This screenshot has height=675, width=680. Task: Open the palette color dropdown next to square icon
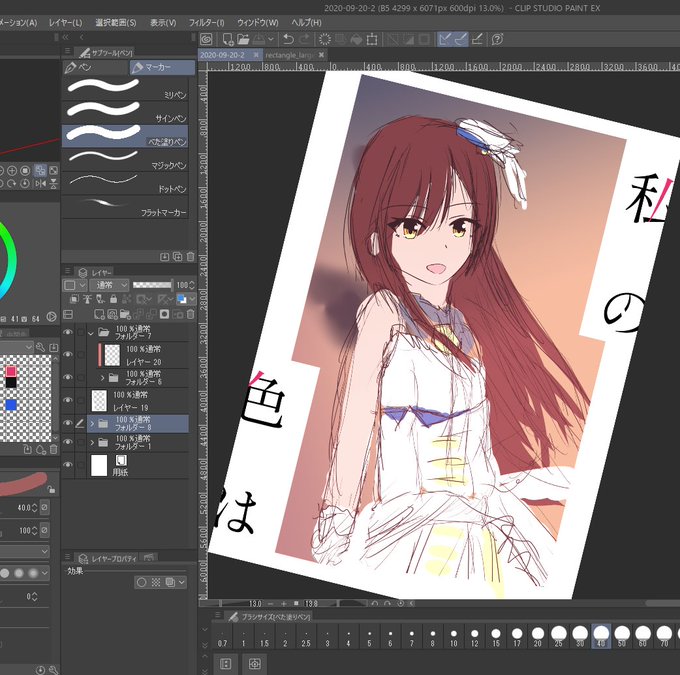coord(82,285)
